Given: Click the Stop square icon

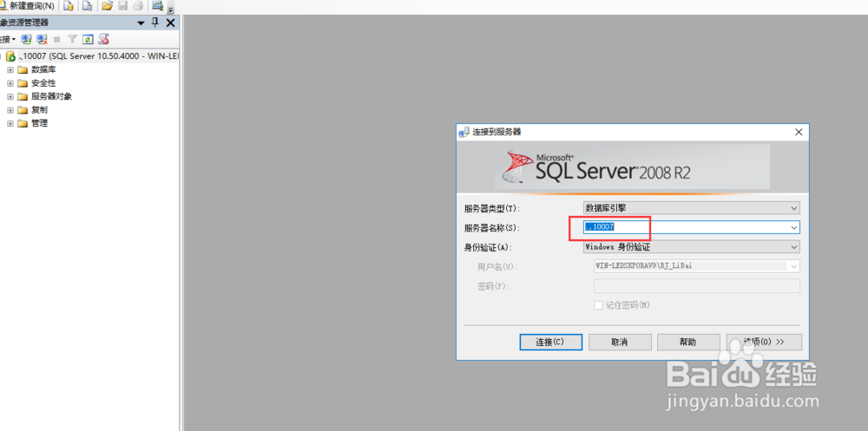Looking at the screenshot, I should click(56, 39).
